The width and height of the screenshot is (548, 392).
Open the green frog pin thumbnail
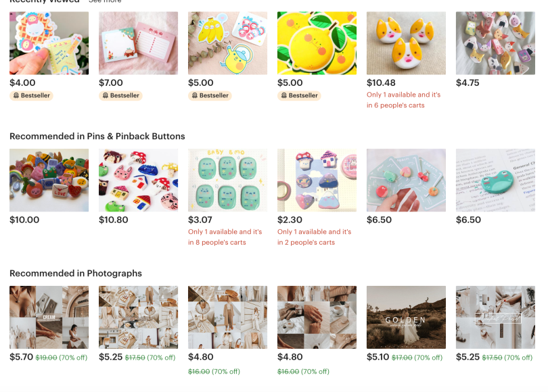coord(495,180)
